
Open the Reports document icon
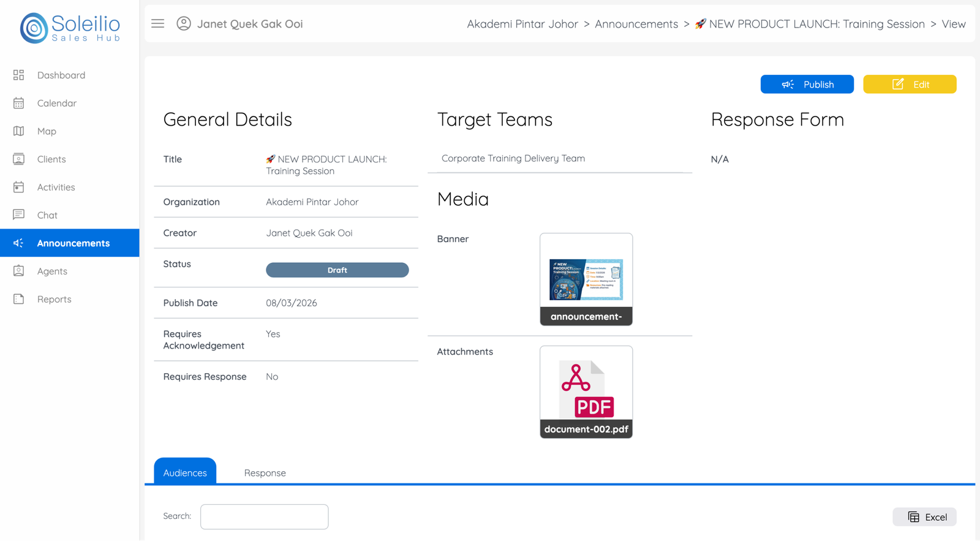click(x=19, y=299)
